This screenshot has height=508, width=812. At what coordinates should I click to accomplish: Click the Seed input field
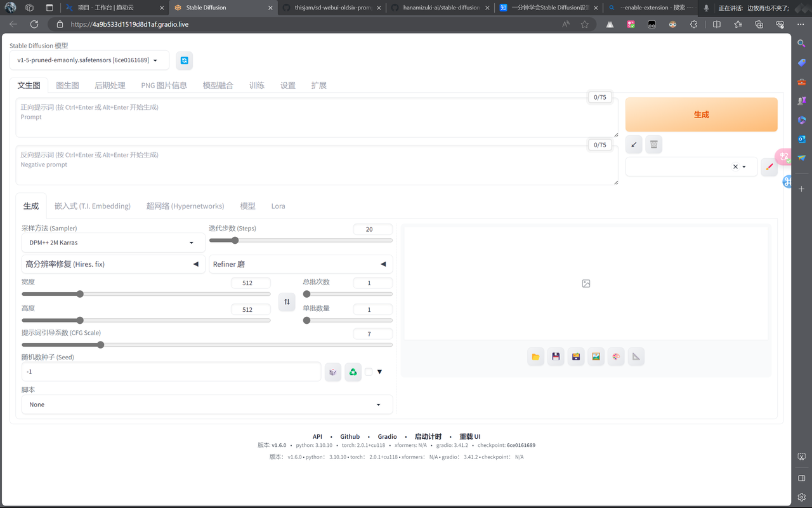click(x=171, y=372)
